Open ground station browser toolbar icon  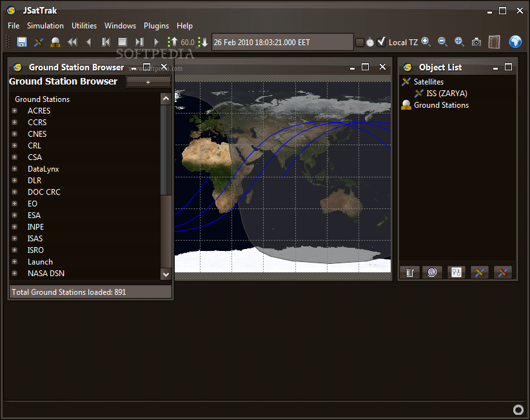(x=55, y=42)
